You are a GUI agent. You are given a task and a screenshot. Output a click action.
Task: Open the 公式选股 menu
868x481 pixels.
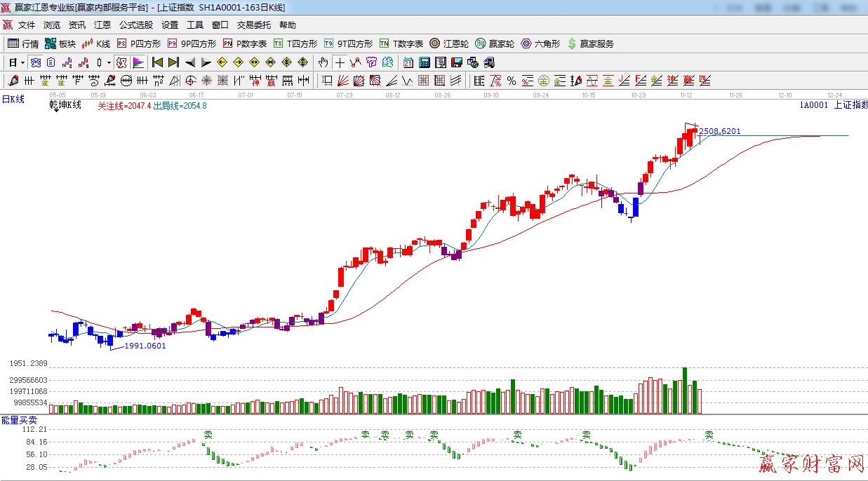[x=135, y=25]
